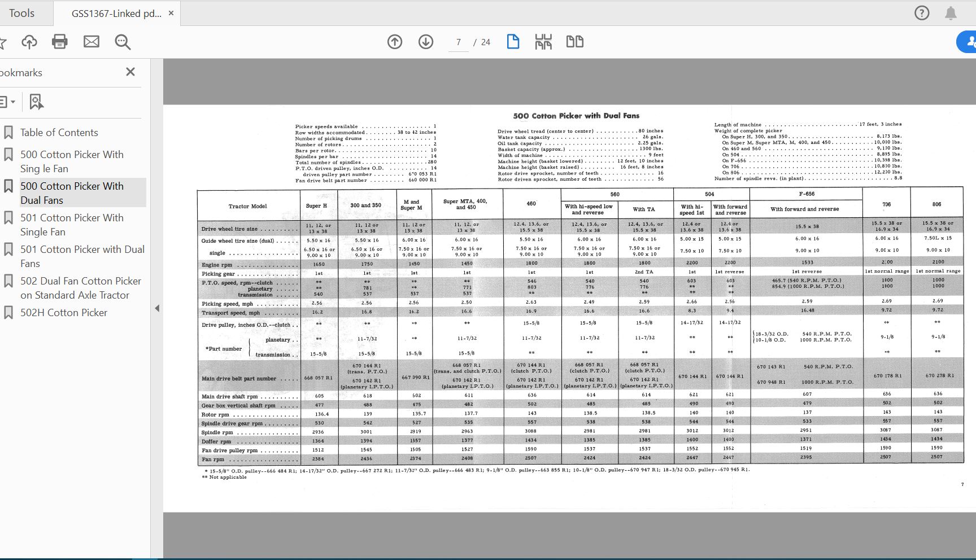976x560 pixels.
Task: Select the single page view icon
Action: click(x=513, y=42)
